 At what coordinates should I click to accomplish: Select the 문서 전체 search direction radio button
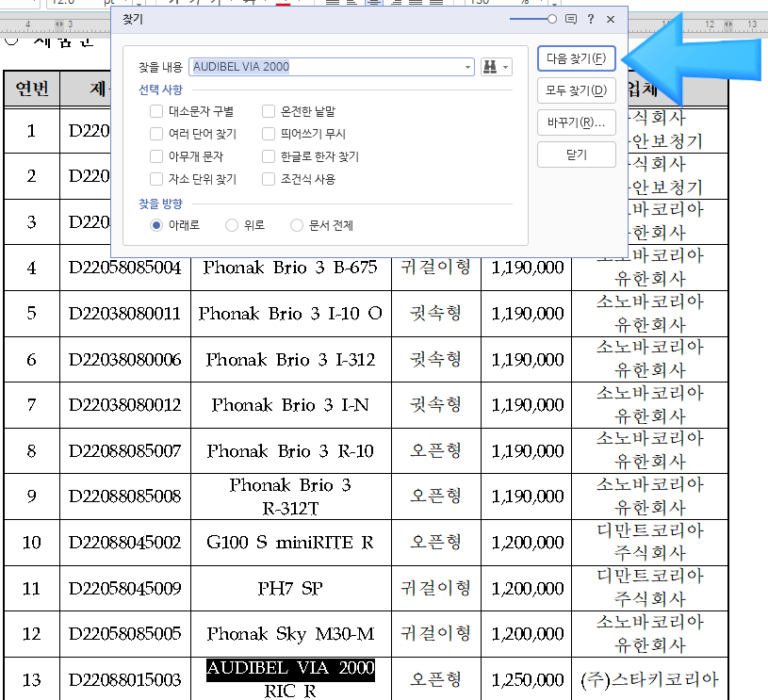point(297,225)
